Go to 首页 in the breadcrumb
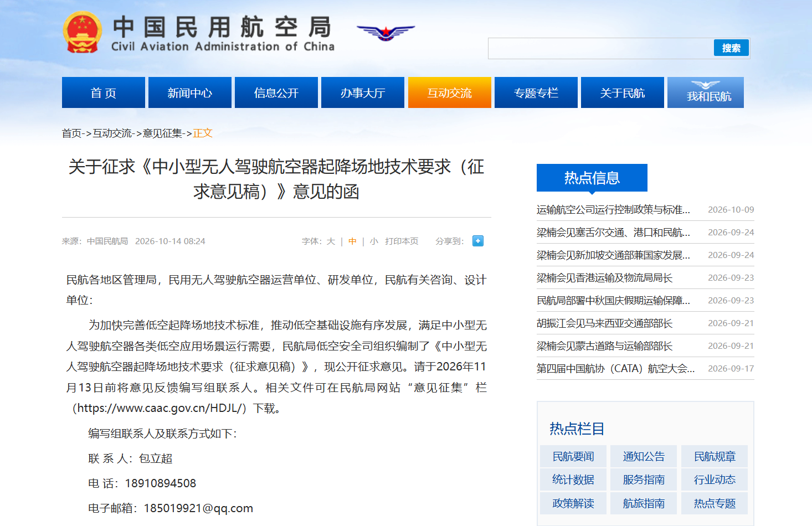The height and width of the screenshot is (526, 812). (x=71, y=133)
